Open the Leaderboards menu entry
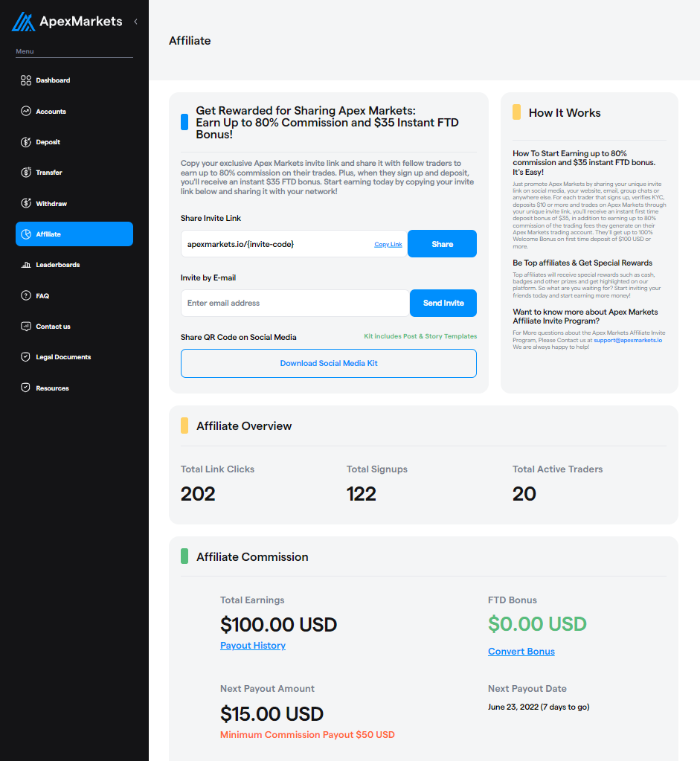The width and height of the screenshot is (700, 761). point(59,264)
